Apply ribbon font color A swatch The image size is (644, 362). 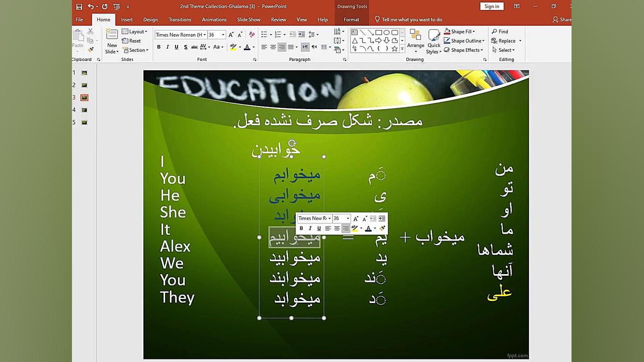pyautogui.click(x=247, y=47)
